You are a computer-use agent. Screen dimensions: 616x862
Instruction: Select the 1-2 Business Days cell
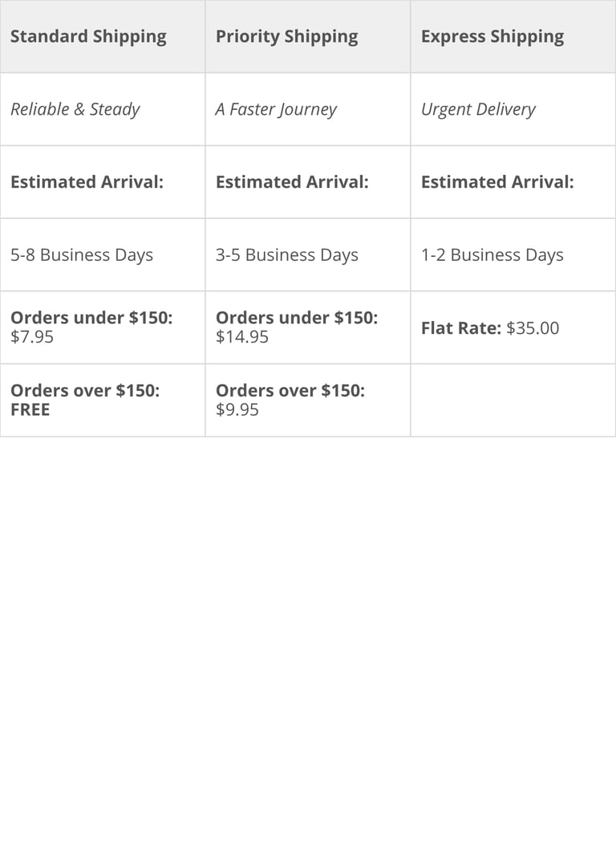(x=492, y=255)
